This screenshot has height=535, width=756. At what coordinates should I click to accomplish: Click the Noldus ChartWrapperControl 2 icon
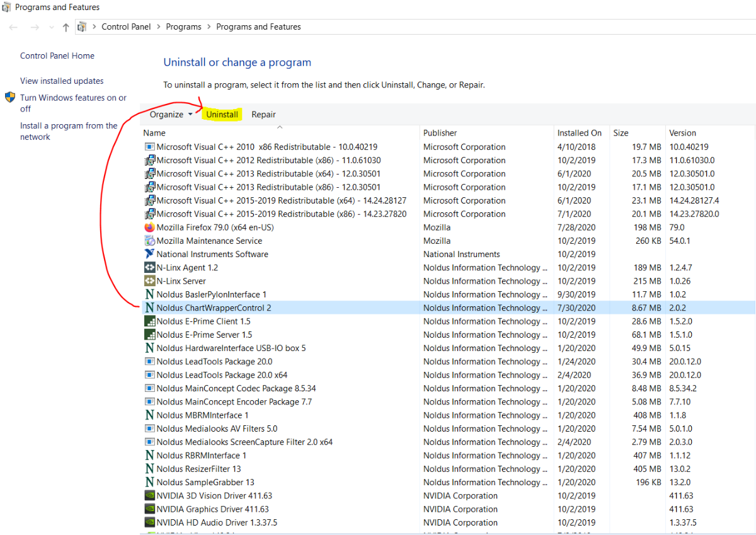149,308
